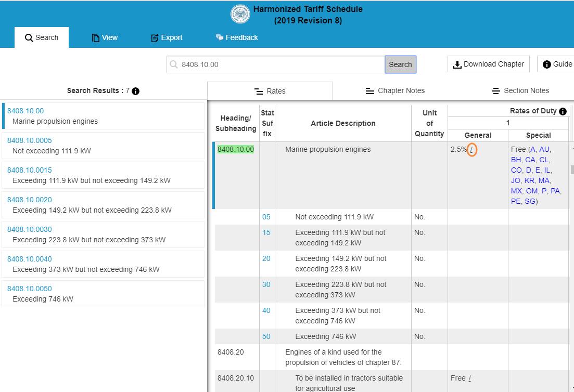Select search result 8408.10.0020
574x392 pixels.
[103, 205]
